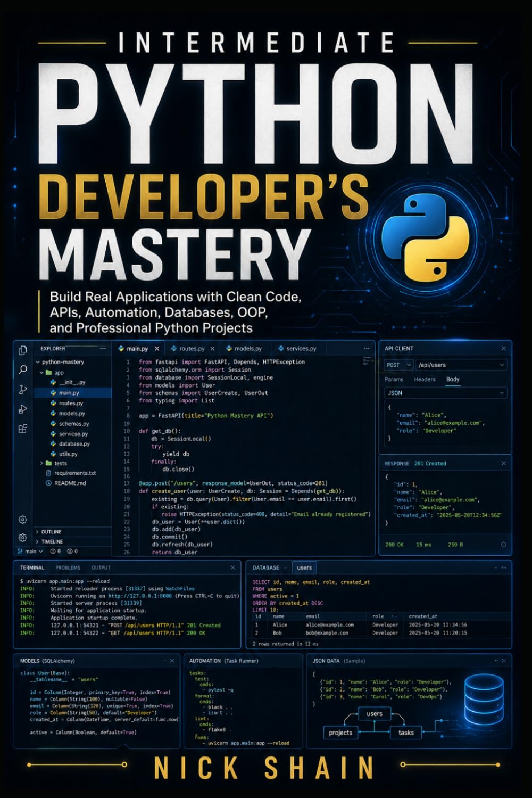Switch to the OUTPUT tab

coord(101,568)
